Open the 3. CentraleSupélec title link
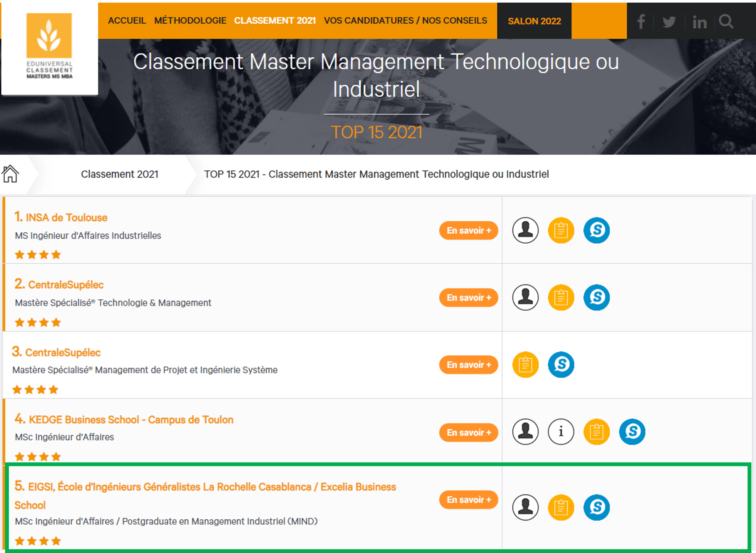This screenshot has height=553, width=756. click(x=56, y=352)
